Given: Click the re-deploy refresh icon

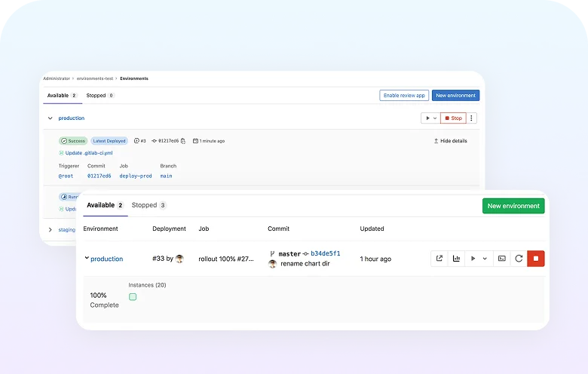Looking at the screenshot, I should pyautogui.click(x=519, y=259).
